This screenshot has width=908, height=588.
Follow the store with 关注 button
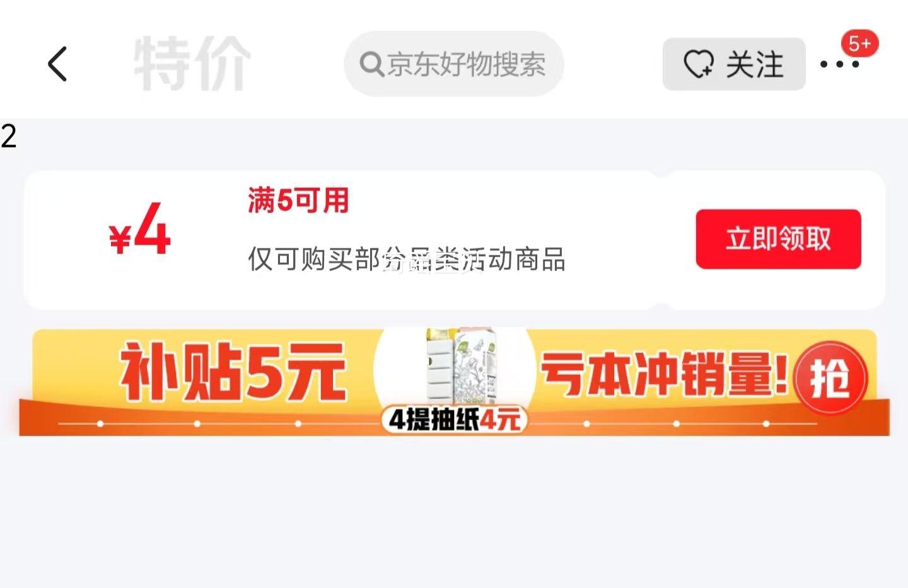click(x=733, y=64)
